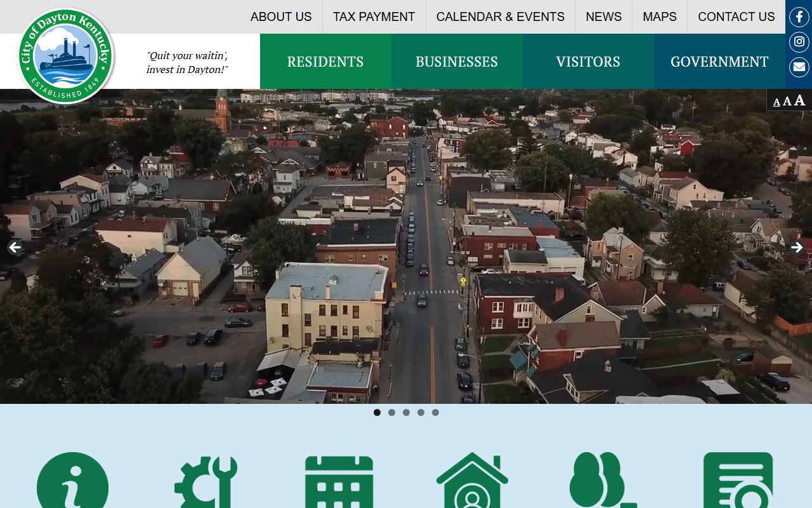Open Calendar & Events page
The height and width of the screenshot is (508, 812).
pos(501,17)
